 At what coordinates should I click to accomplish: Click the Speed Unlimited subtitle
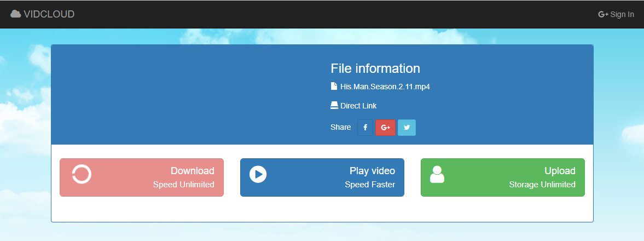point(183,185)
